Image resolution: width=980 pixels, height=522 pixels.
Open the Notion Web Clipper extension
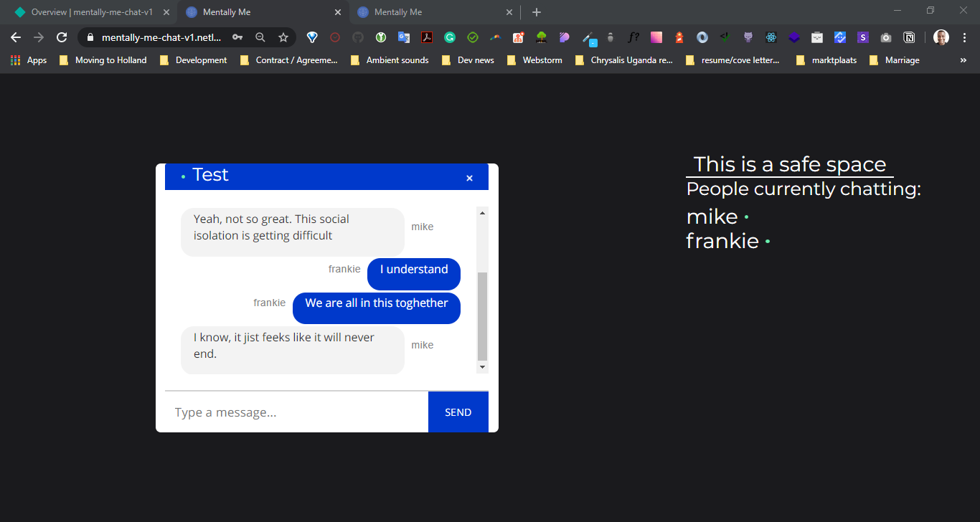tap(908, 37)
